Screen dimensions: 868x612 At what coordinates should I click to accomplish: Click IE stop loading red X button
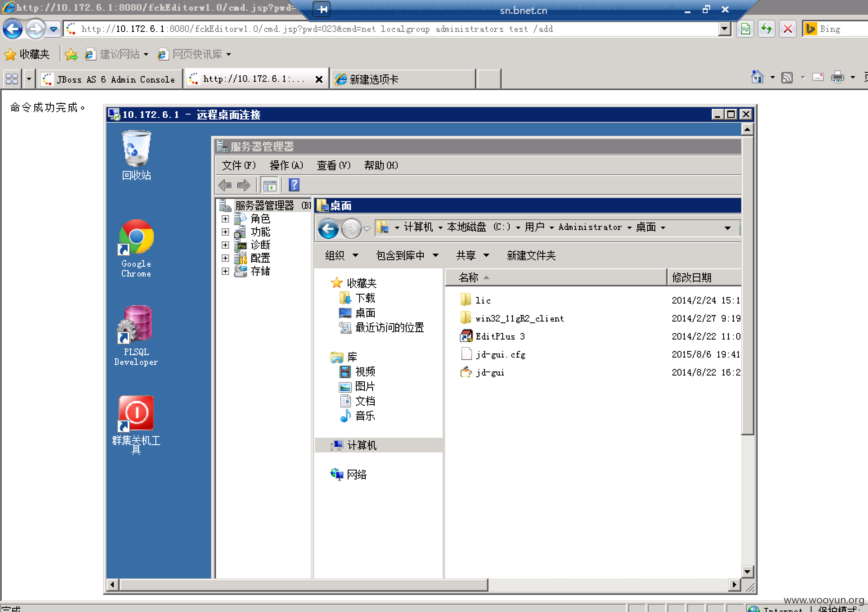click(787, 29)
